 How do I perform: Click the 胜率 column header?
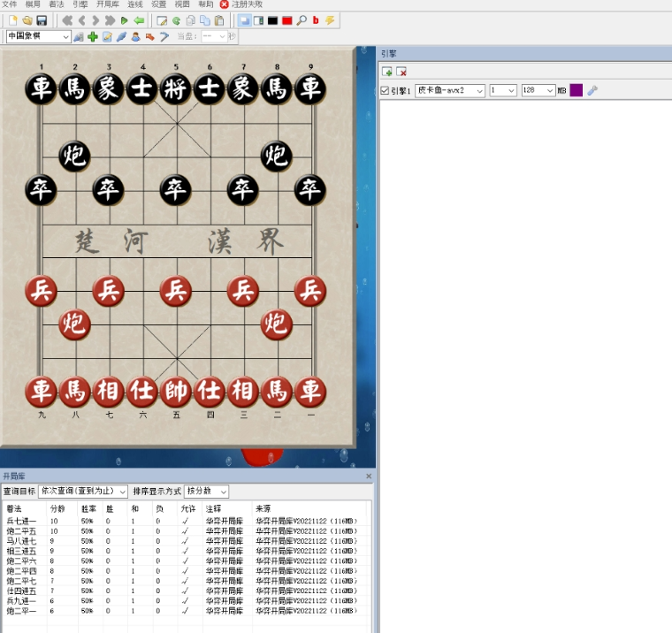coord(87,508)
